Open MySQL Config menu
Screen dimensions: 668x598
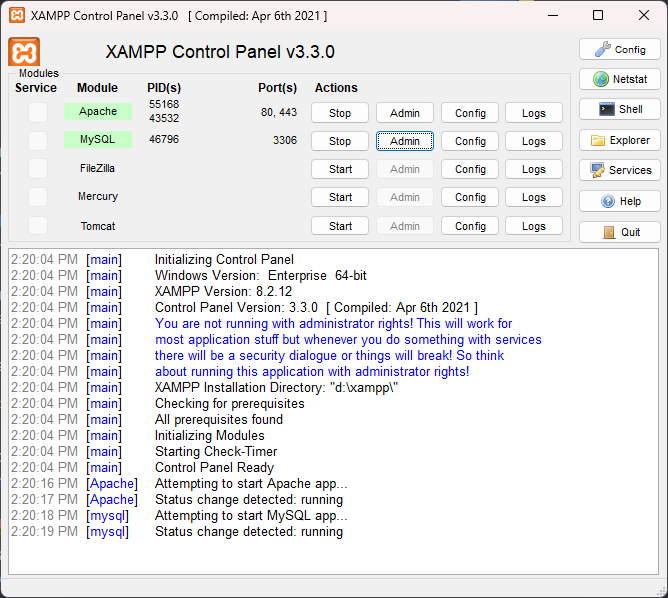[470, 141]
